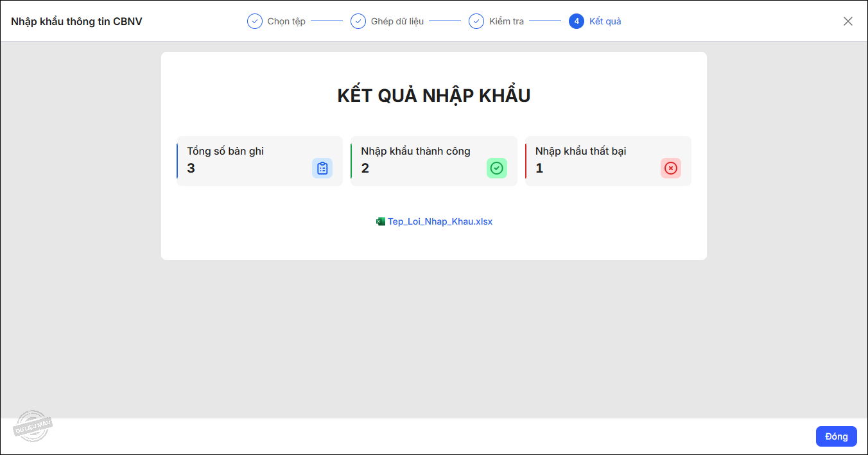Image resolution: width=868 pixels, height=455 pixels.
Task: Click the red failed import X icon
Action: (670, 168)
